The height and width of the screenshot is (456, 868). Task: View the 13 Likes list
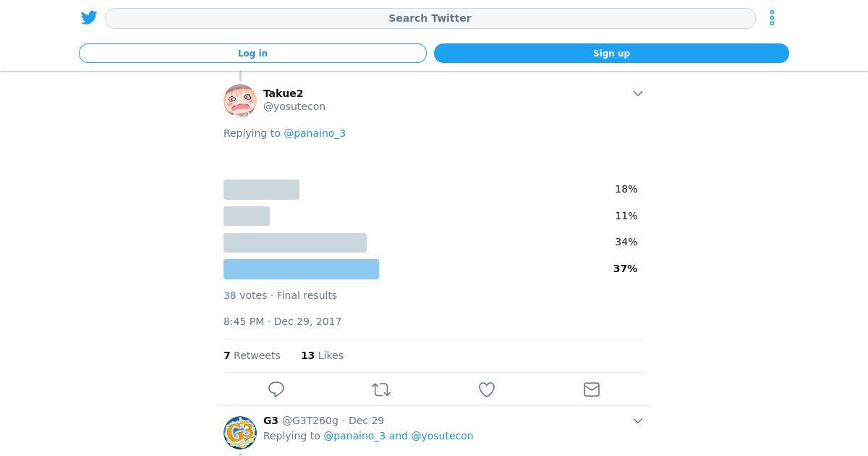click(322, 355)
